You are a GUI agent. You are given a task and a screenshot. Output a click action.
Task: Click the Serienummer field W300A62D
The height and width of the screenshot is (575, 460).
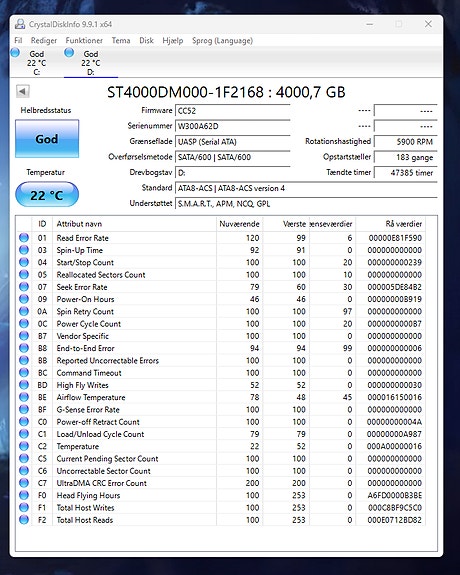click(x=233, y=126)
